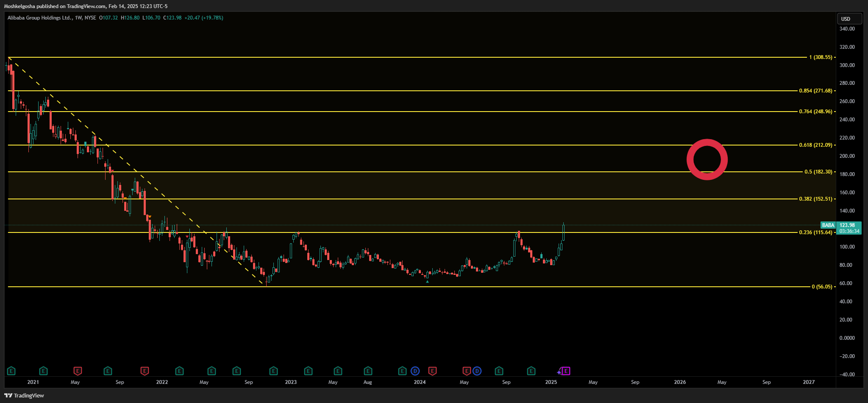
Task: Click the 1W interval in chart legend
Action: 78,18
